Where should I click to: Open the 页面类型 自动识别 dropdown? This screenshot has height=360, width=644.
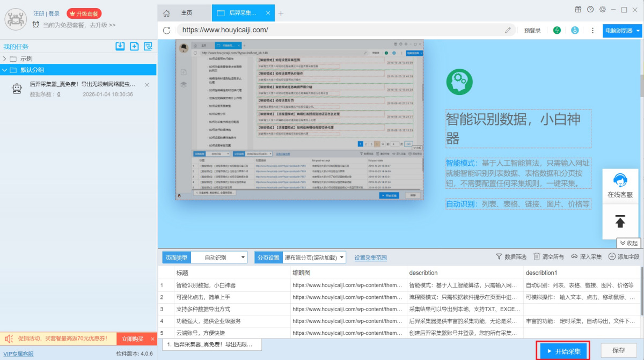pos(219,258)
